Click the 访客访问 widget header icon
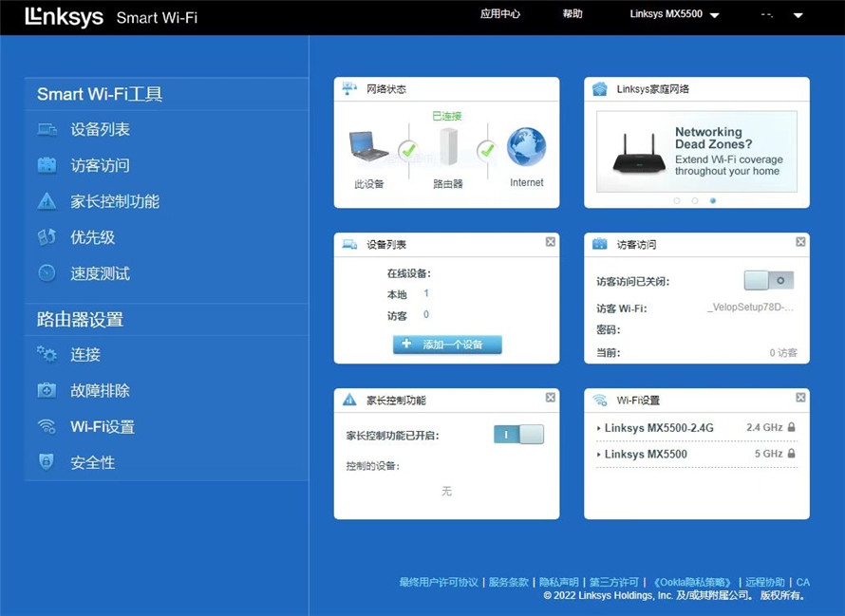This screenshot has width=845, height=616. (x=600, y=244)
